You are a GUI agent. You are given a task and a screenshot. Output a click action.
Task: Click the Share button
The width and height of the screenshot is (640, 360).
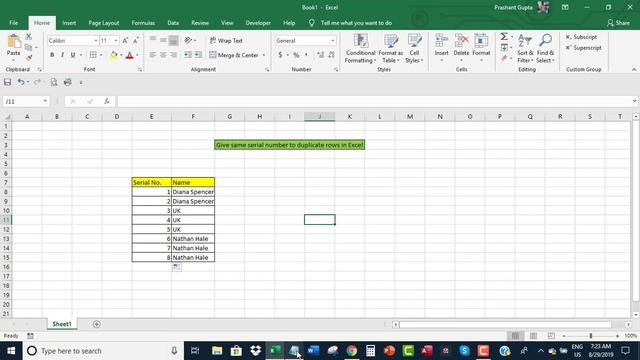[x=618, y=23]
